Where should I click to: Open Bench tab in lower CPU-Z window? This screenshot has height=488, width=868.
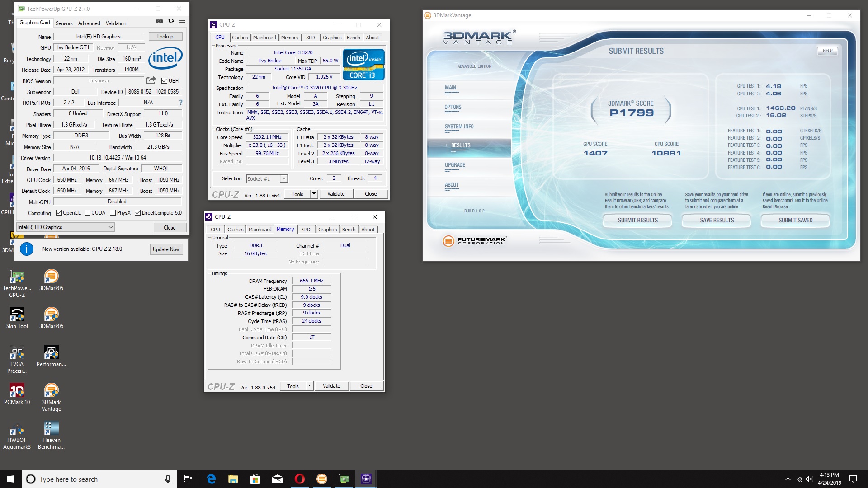click(349, 230)
